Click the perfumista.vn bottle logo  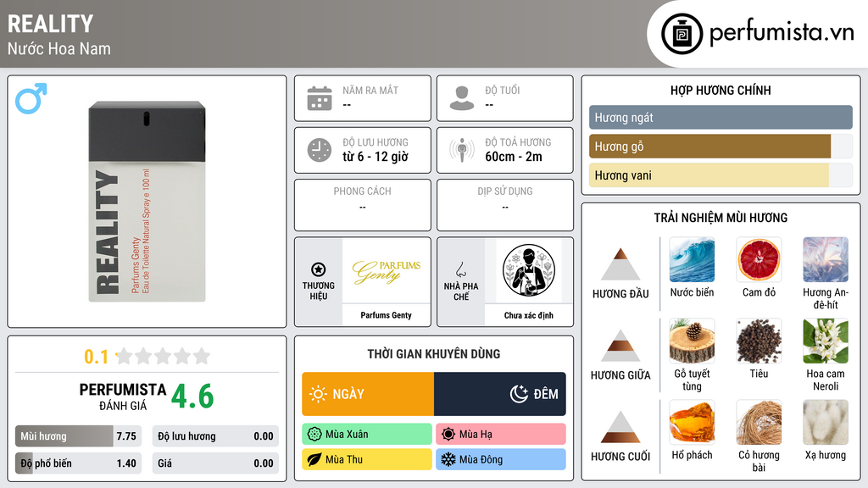click(682, 34)
